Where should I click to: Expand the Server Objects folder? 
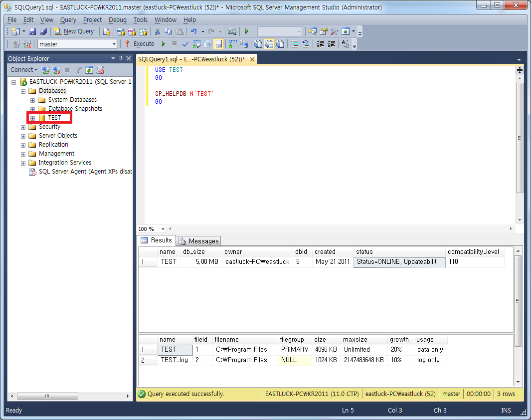tap(23, 136)
